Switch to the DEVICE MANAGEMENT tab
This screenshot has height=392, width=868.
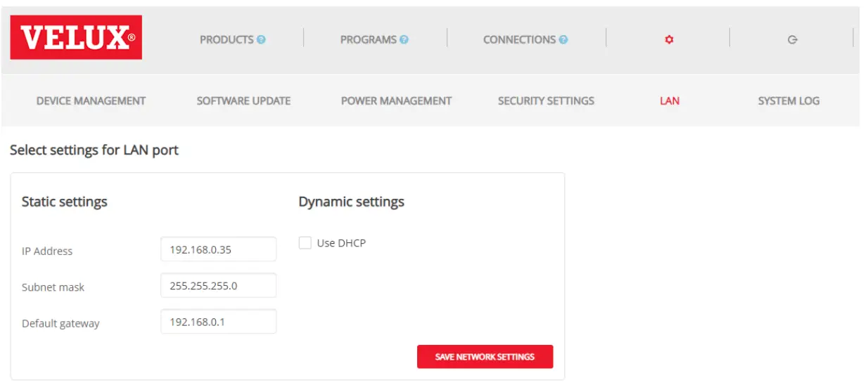tap(91, 100)
